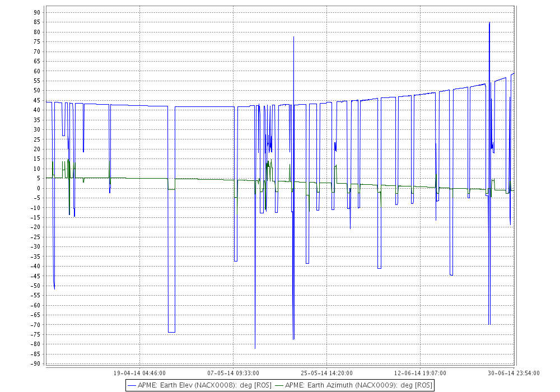Click the 07-05-14 09:33:00 time label
Image resolution: width=560 pixels, height=392 pixels.
[x=233, y=373]
